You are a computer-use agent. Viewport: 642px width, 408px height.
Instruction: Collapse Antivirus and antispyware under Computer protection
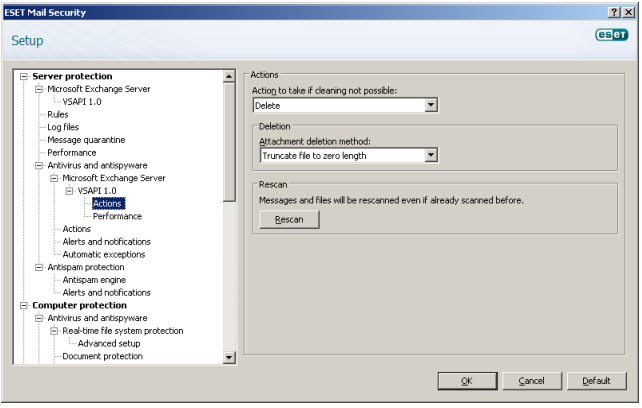(39, 318)
